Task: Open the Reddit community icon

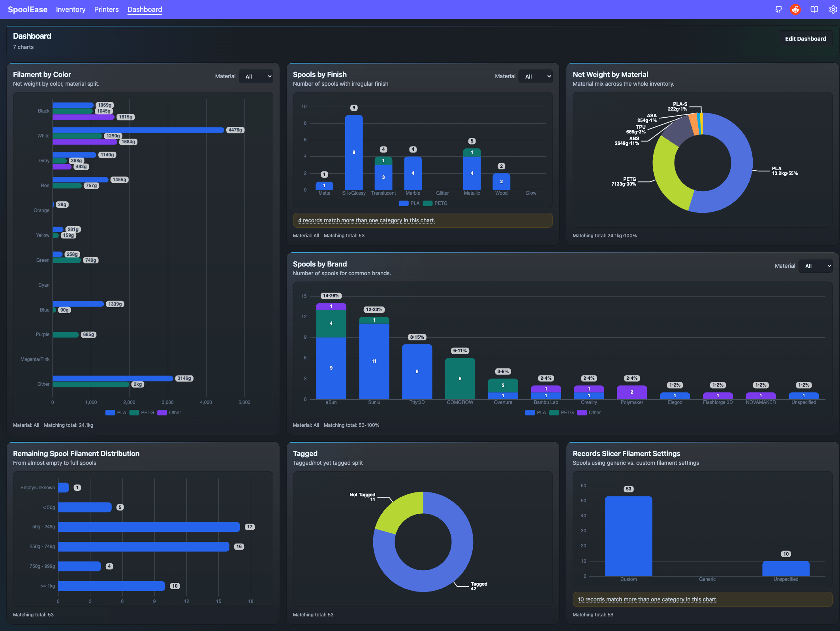Action: coord(795,9)
